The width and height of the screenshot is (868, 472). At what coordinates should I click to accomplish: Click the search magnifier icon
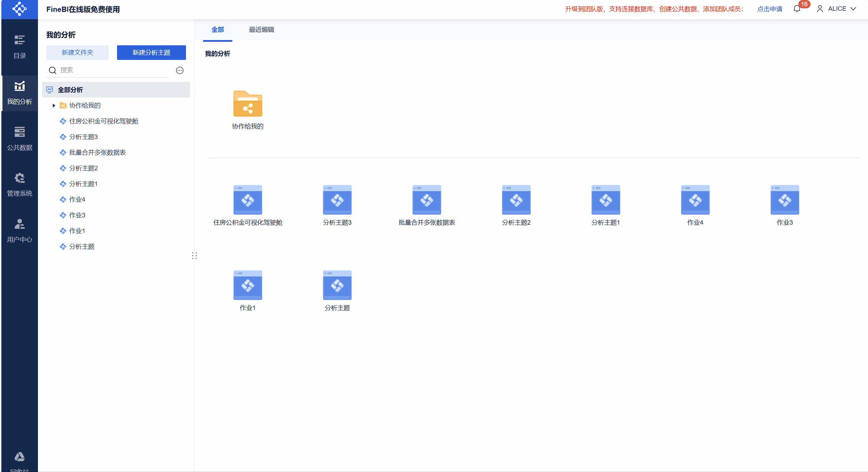point(53,70)
